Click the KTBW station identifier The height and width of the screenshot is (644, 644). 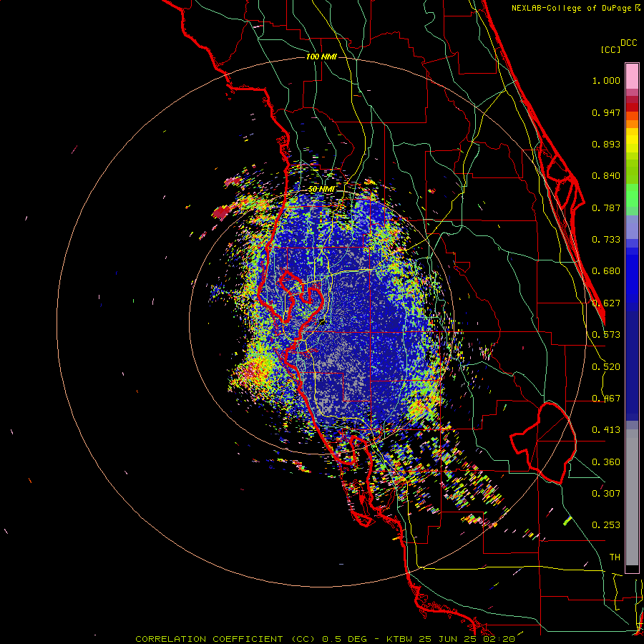(401, 639)
